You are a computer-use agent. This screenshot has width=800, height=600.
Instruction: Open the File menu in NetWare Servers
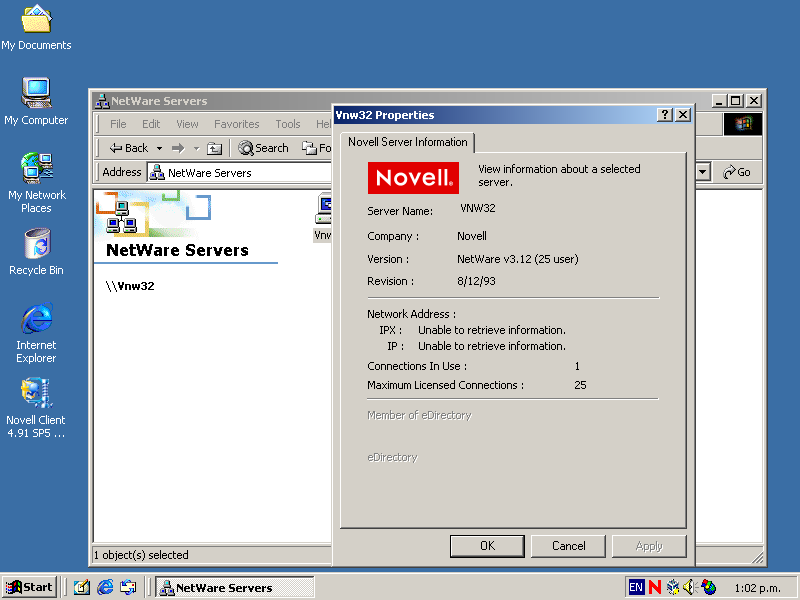tap(118, 124)
